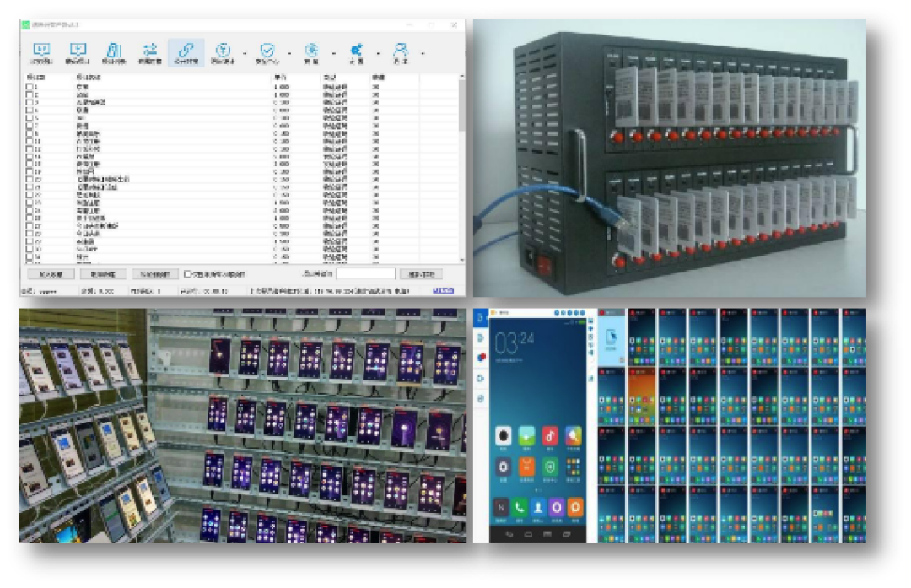Open dropdown arrow beside shield icon
The height and width of the screenshot is (588, 911).
(x=289, y=53)
